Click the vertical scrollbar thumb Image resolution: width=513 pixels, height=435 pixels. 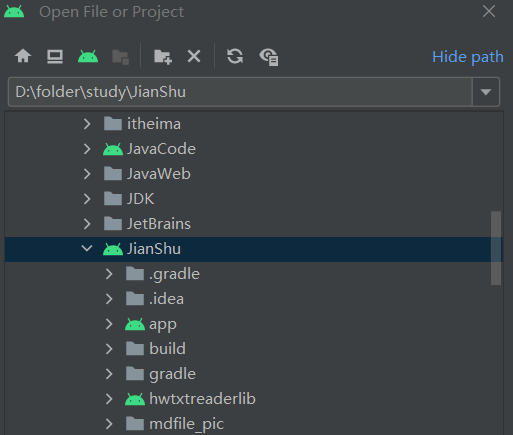(x=496, y=248)
